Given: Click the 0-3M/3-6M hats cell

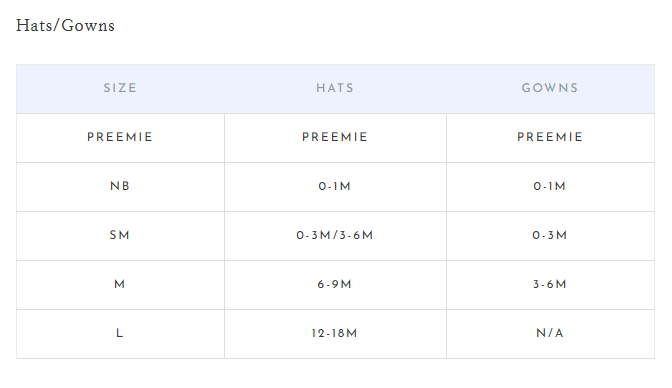Looking at the screenshot, I should tap(335, 235).
